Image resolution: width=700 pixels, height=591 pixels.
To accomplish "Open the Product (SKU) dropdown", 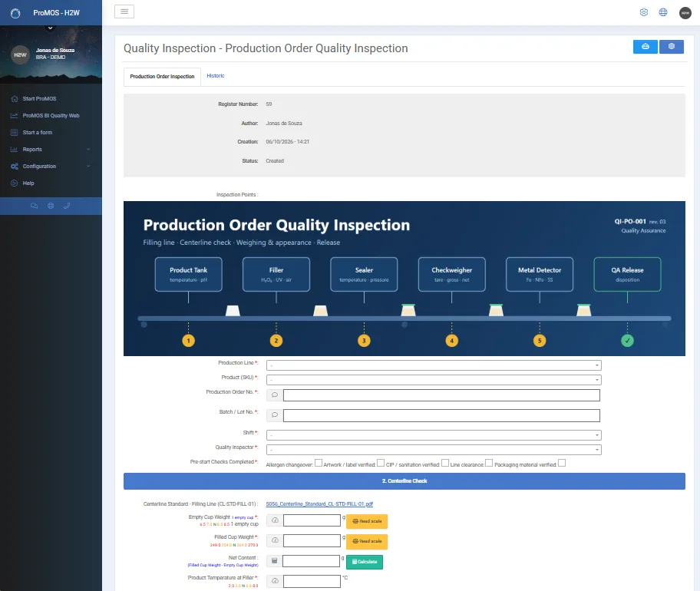I will (x=434, y=380).
